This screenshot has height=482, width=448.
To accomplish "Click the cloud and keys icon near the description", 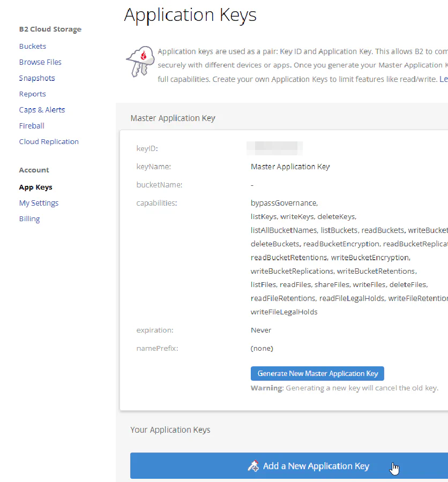I will [140, 61].
